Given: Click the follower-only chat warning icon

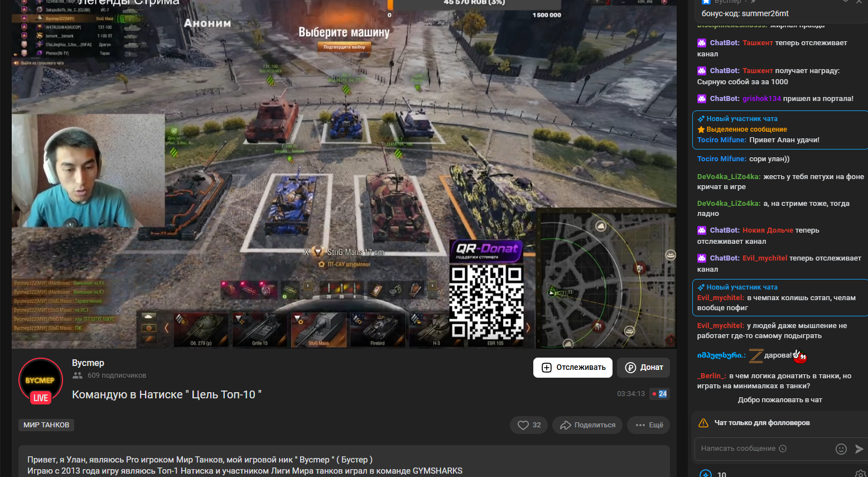Looking at the screenshot, I should (703, 423).
